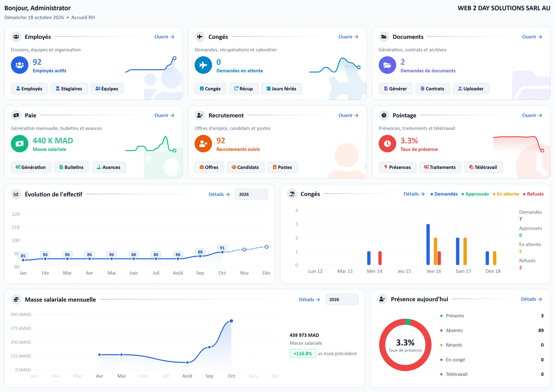555x392 pixels.
Task: Click the Masse salariale mensuelle coins icon
Action: pos(16,300)
